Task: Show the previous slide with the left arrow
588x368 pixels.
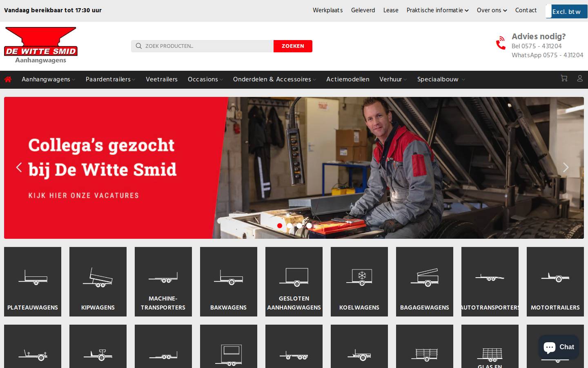Action: (19, 167)
